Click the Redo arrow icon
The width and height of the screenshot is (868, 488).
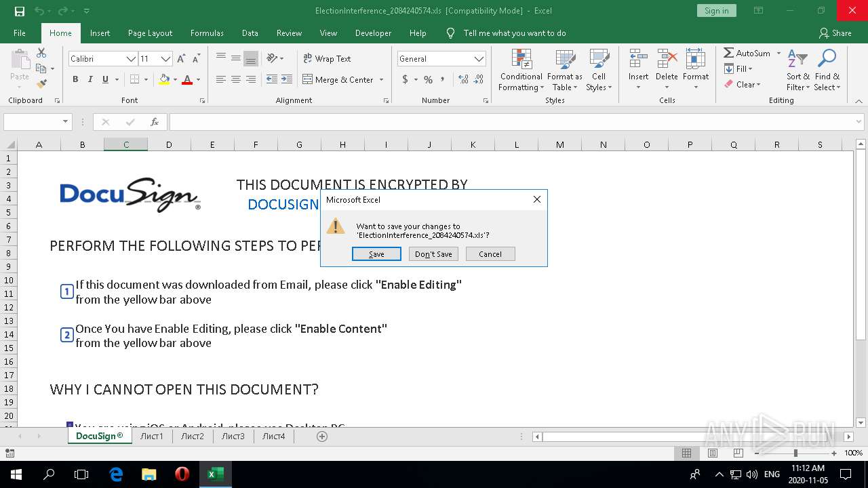62,11
